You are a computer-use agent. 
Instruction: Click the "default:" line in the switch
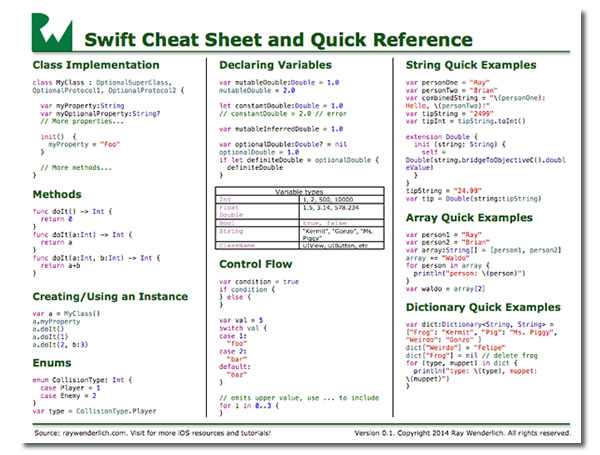235,367
